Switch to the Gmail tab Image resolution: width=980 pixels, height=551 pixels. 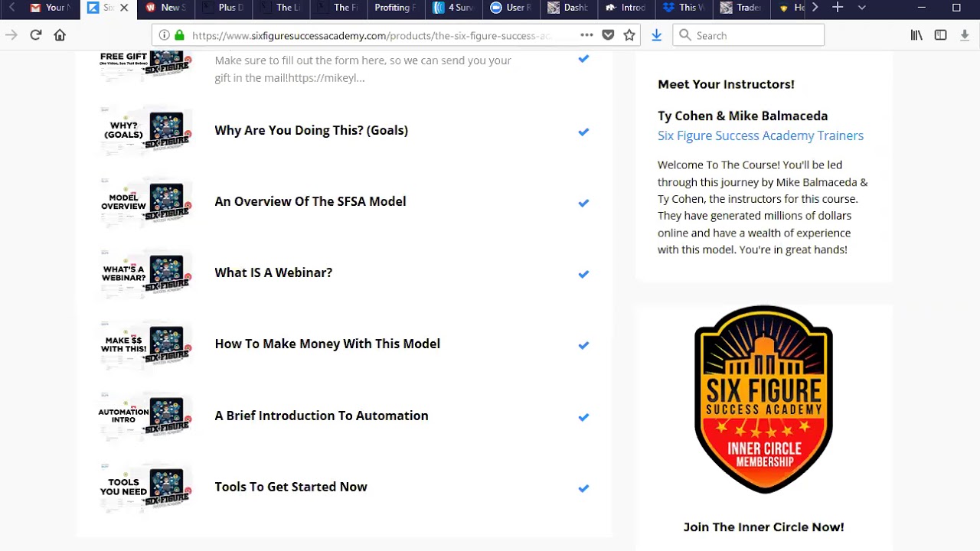49,8
